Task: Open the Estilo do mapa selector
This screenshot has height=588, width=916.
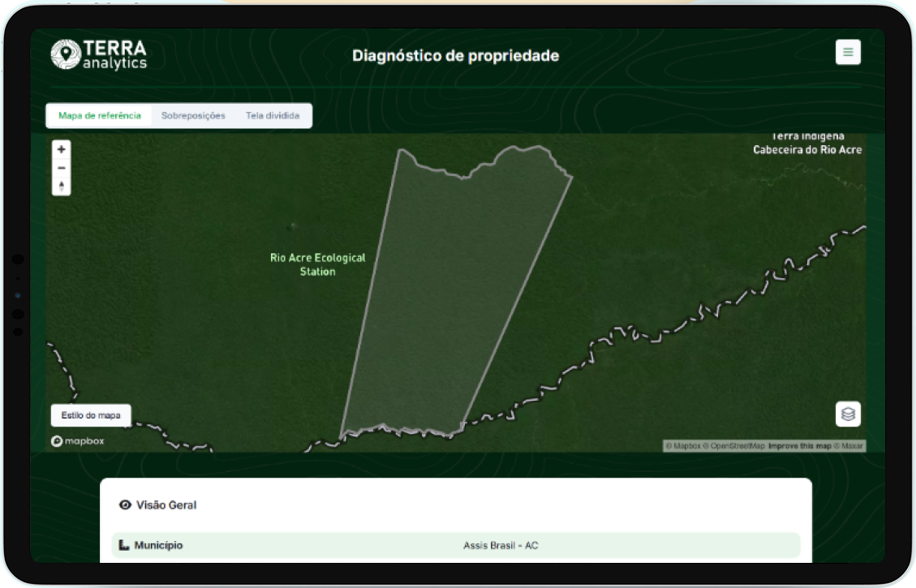Action: coord(91,415)
